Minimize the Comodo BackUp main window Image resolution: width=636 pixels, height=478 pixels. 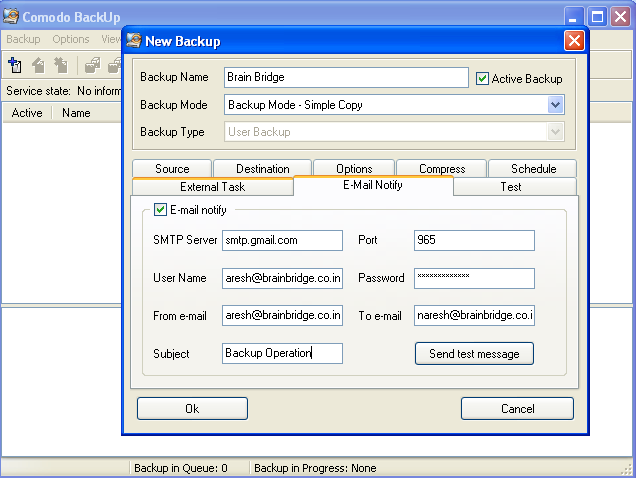pos(574,17)
